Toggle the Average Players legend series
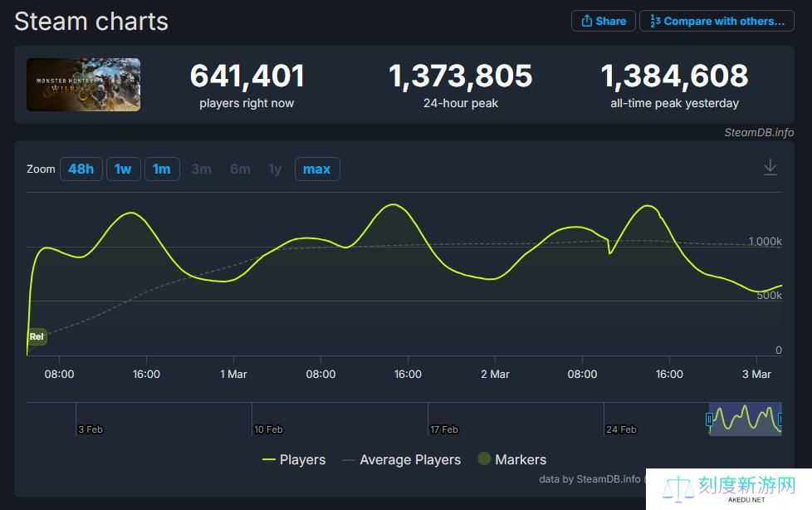Viewport: 812px width, 510px height. tap(401, 459)
